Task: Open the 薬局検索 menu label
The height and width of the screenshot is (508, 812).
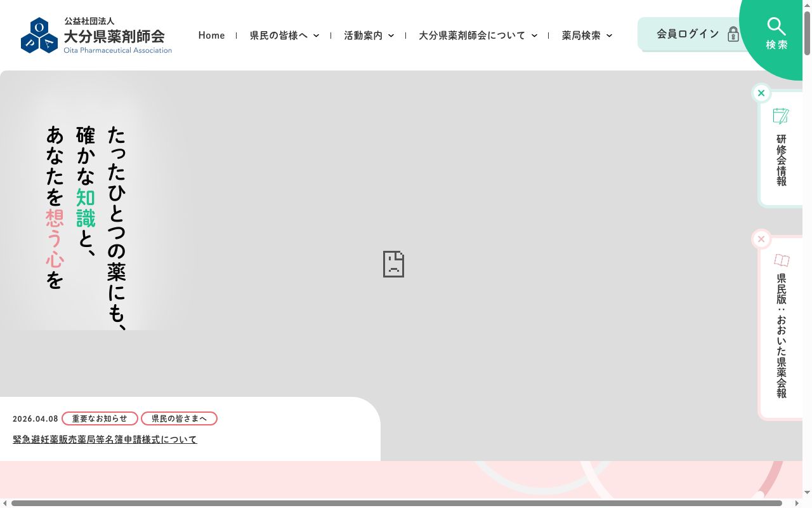Action: [581, 36]
